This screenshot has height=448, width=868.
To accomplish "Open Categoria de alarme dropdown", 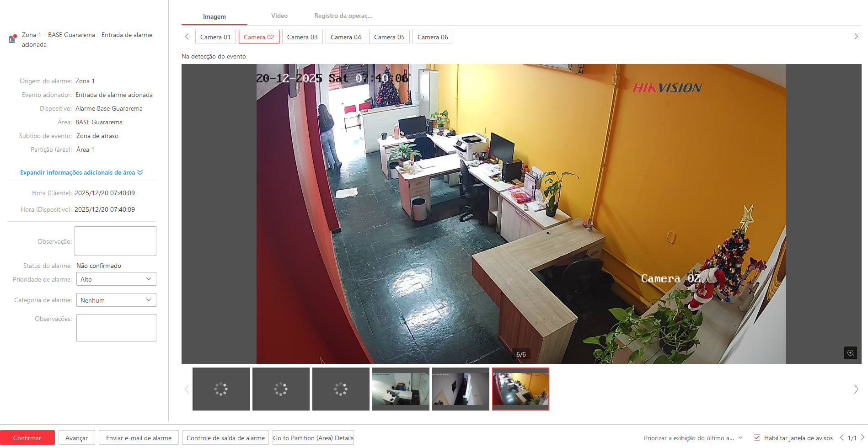I will (x=116, y=300).
